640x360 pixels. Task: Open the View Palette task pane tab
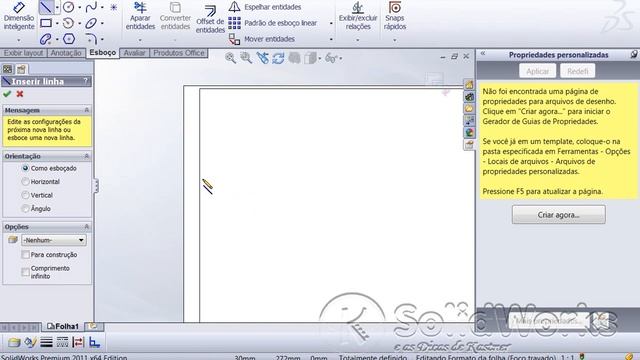tap(469, 120)
